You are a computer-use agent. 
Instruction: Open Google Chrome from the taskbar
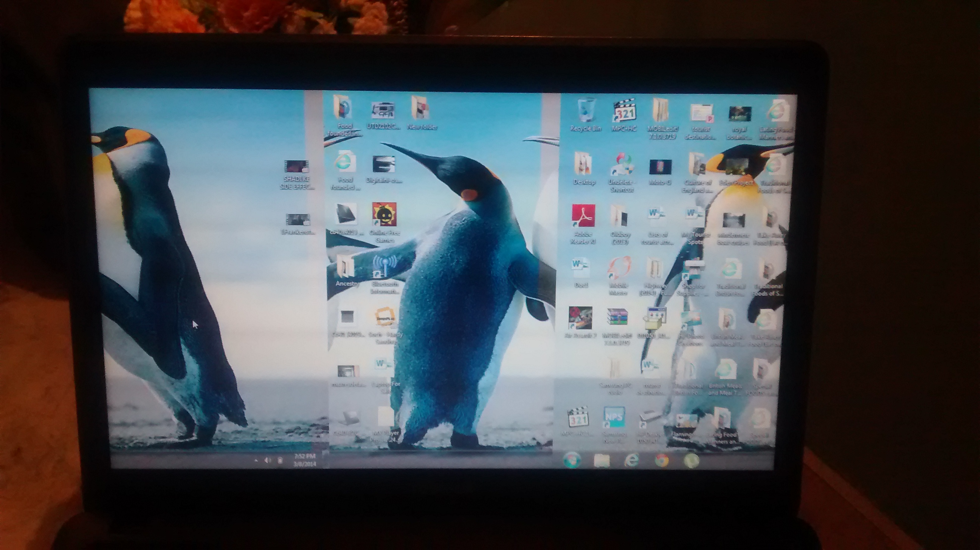coord(662,461)
